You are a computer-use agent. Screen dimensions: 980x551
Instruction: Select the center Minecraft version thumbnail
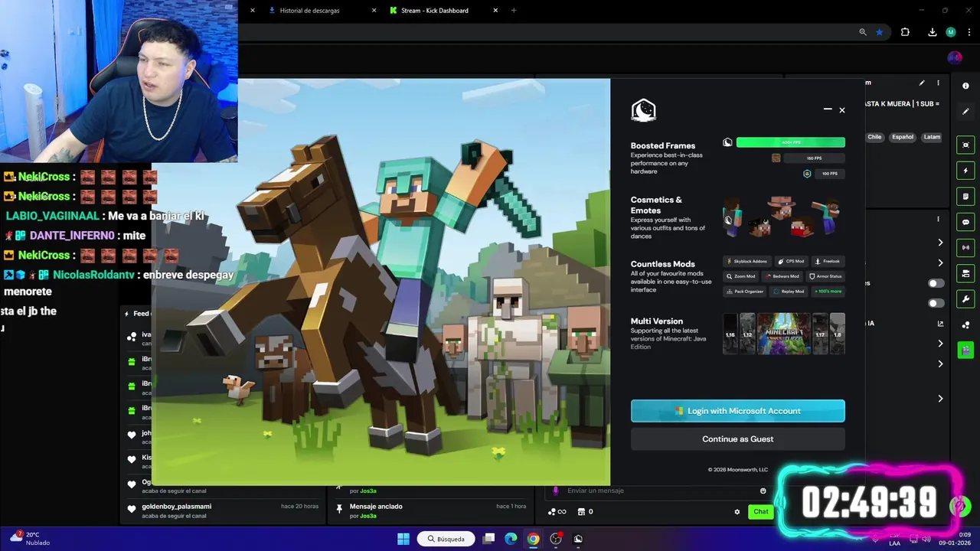click(783, 334)
